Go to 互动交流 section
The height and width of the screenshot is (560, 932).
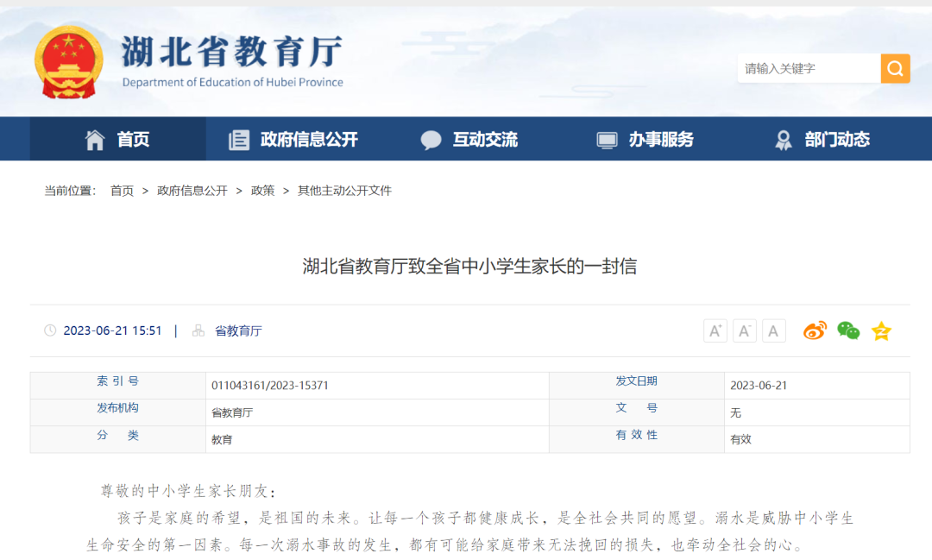pos(469,140)
